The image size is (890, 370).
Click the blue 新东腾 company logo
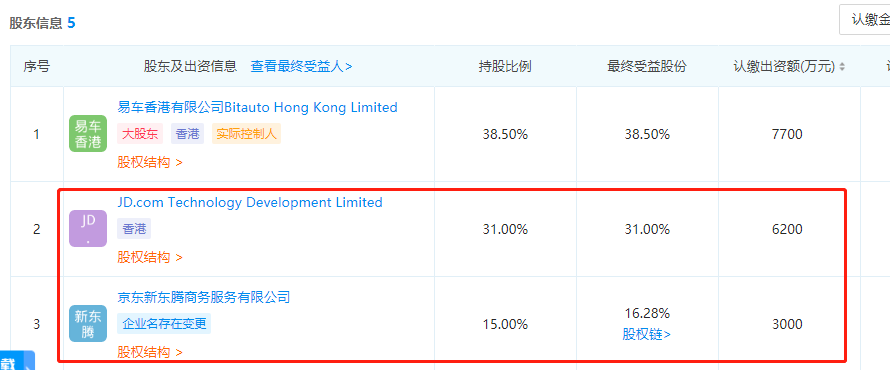coord(88,324)
